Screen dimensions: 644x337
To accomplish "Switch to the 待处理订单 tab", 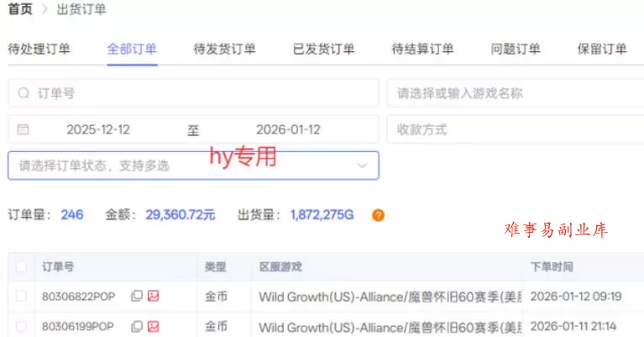I will click(39, 49).
